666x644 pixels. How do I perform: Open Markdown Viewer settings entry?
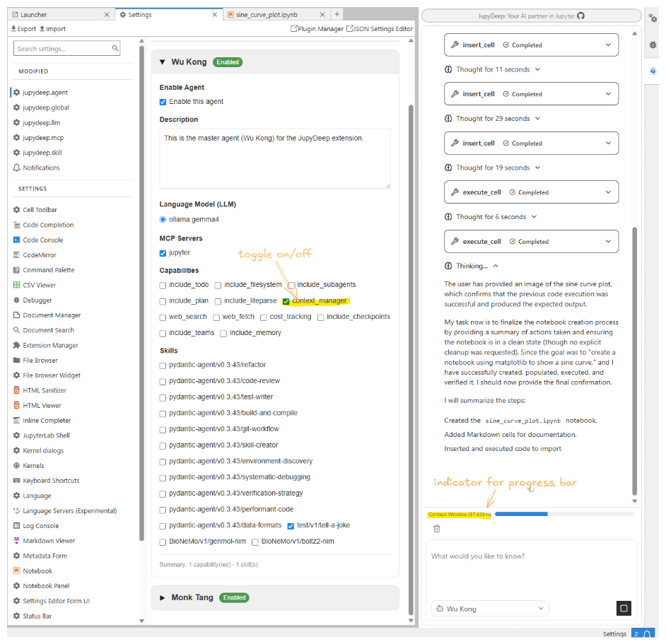44,541
